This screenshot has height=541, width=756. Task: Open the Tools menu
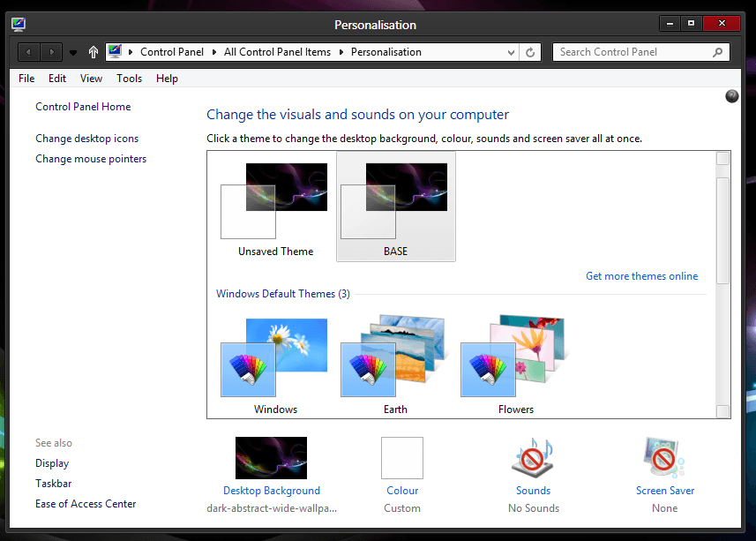click(x=129, y=79)
